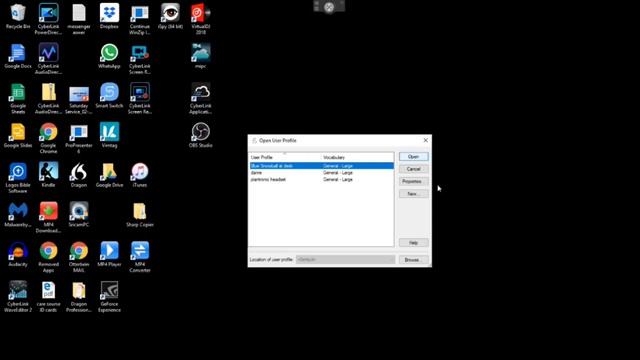Open the Location of user profiles dropdown
Viewport: 640px width, 360px height.
click(x=345, y=260)
